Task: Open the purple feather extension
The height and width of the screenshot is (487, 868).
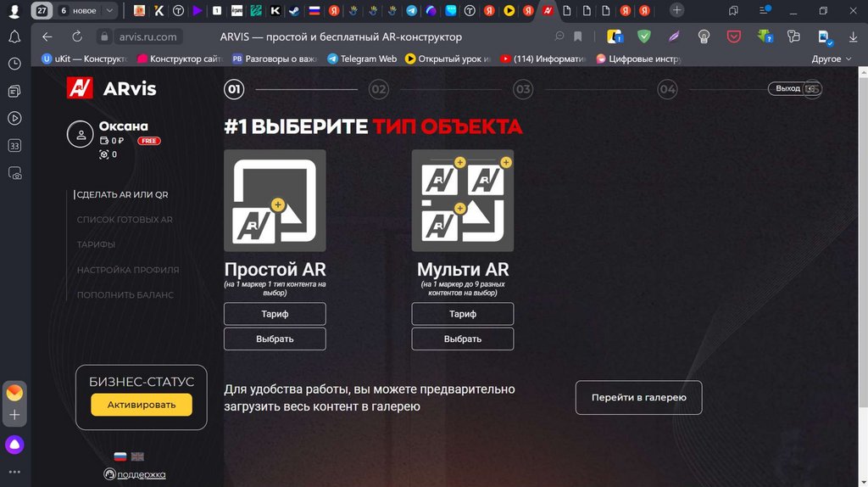Action: pyautogui.click(x=674, y=36)
